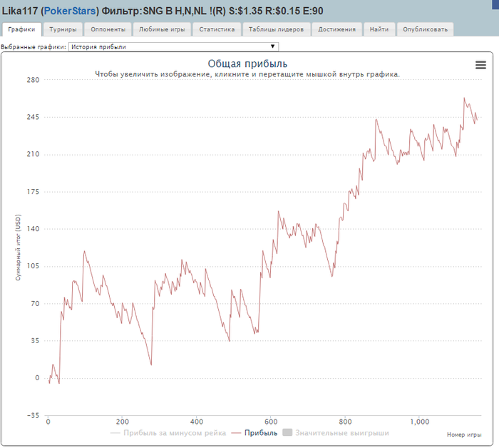Click the 140 y-axis label
This screenshot has width=499, height=448.
33,228
